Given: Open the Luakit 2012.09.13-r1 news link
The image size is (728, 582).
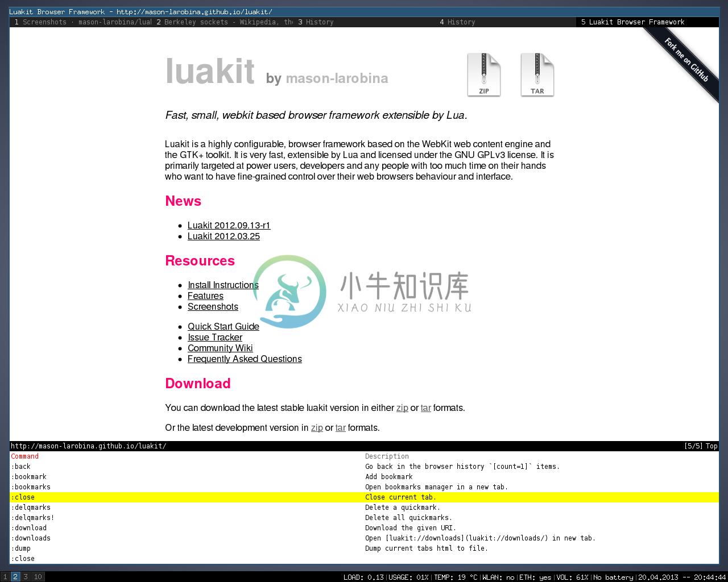Looking at the screenshot, I should pos(229,226).
